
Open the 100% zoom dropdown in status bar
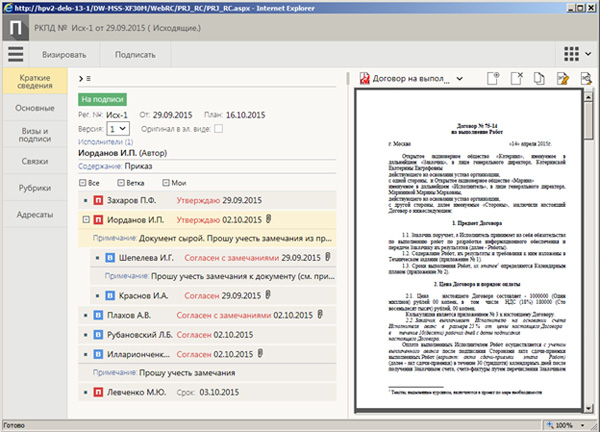(583, 425)
